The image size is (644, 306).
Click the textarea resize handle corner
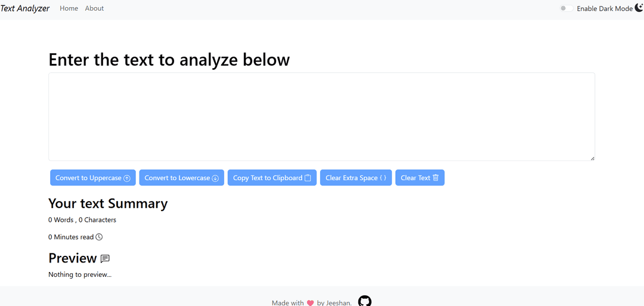coord(592,158)
